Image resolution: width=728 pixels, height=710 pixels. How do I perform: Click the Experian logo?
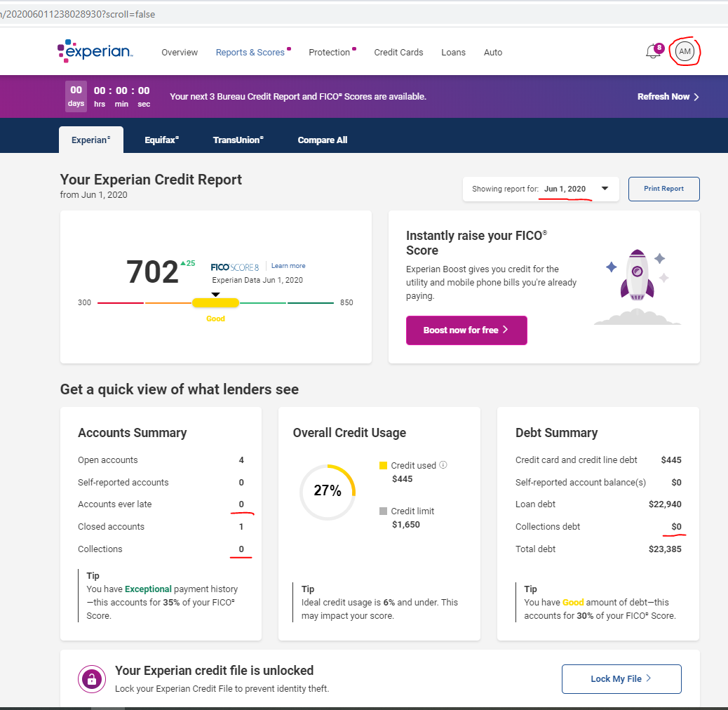tap(95, 51)
